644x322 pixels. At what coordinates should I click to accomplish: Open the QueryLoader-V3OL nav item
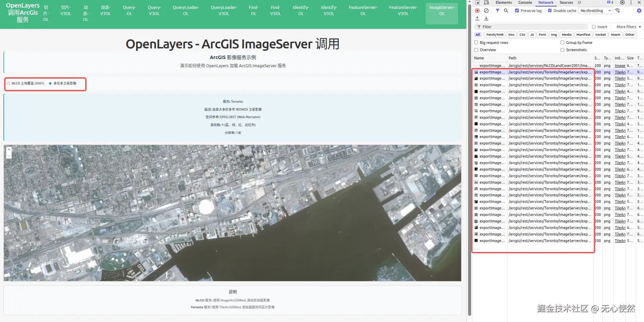(224, 11)
